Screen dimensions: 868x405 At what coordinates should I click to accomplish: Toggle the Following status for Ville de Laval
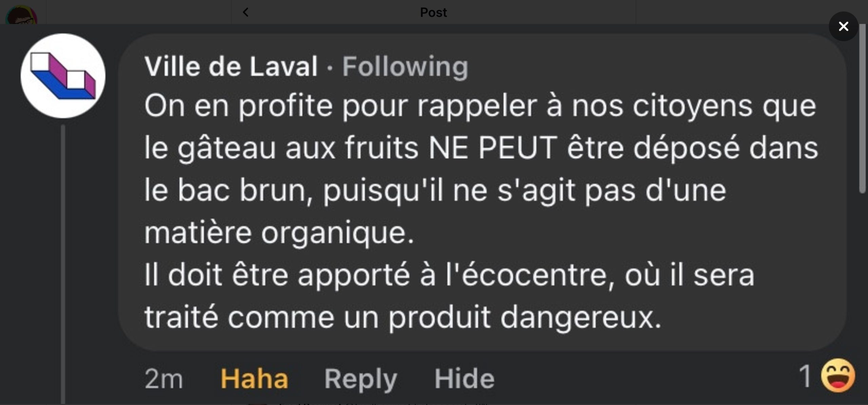(x=405, y=66)
